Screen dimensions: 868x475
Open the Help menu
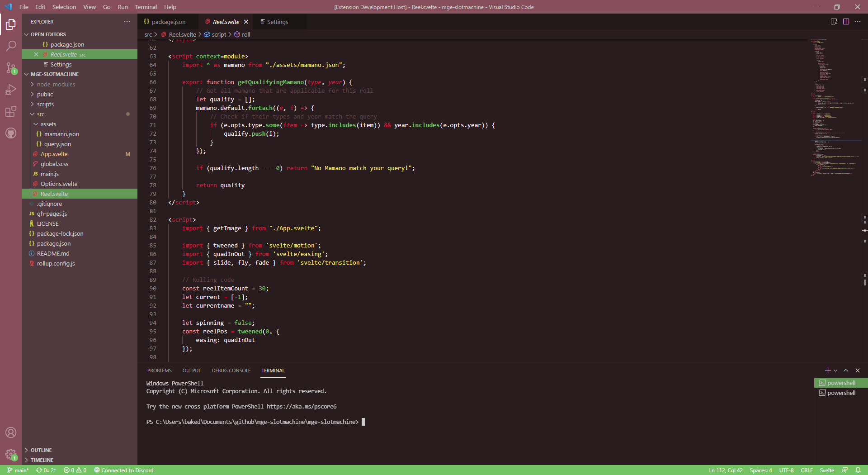pyautogui.click(x=170, y=7)
